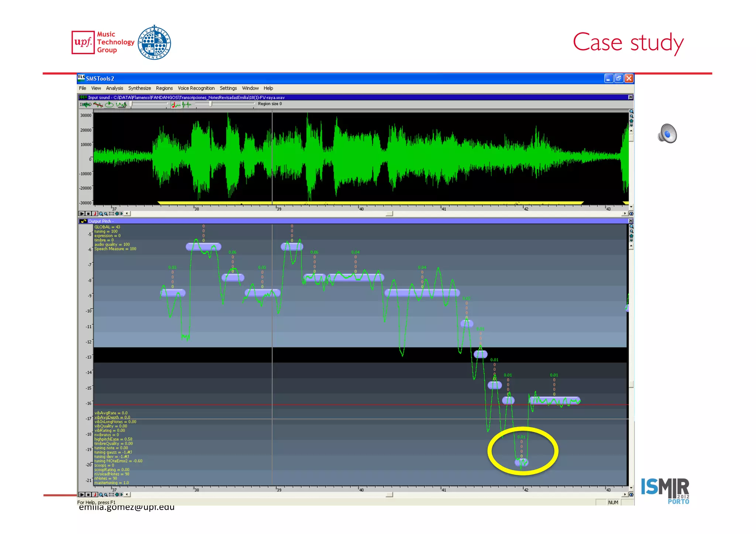This screenshot has height=534, width=756.
Task: Click the 'Speech Measure = 100' text
Action: (x=115, y=249)
